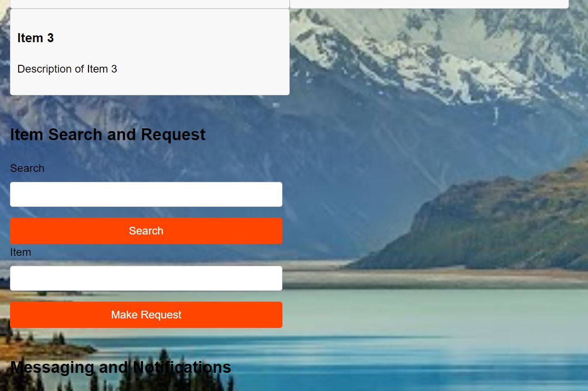Focus the Item text input field
The image size is (588, 391).
[x=146, y=278]
